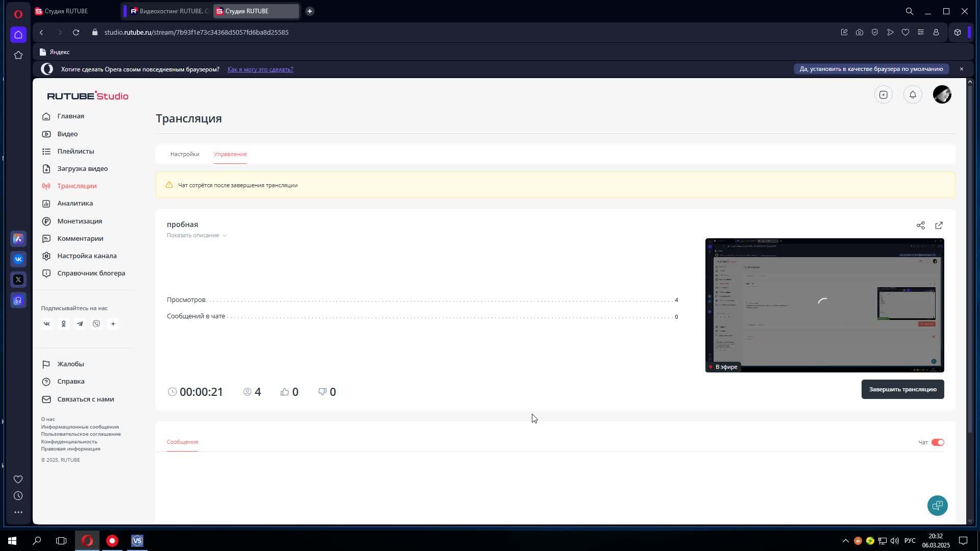The width and height of the screenshot is (980, 551).
Task: Open Opera sidebar history clock icon
Action: (18, 496)
